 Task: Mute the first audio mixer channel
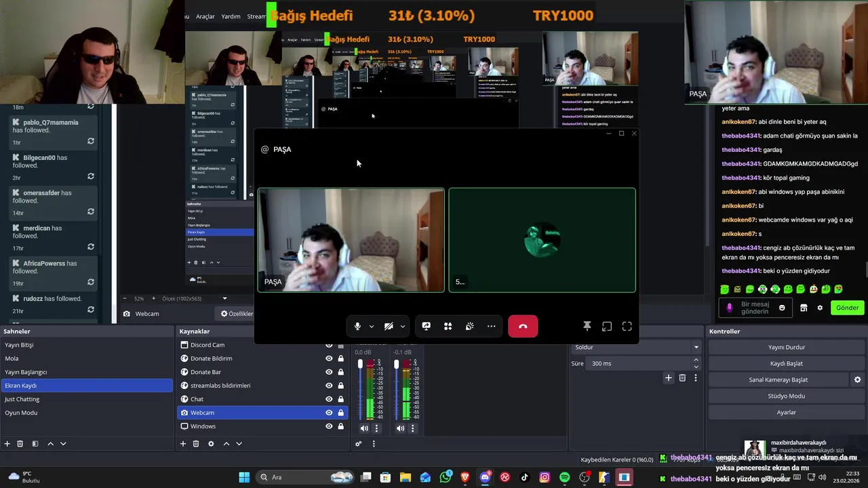pyautogui.click(x=364, y=428)
